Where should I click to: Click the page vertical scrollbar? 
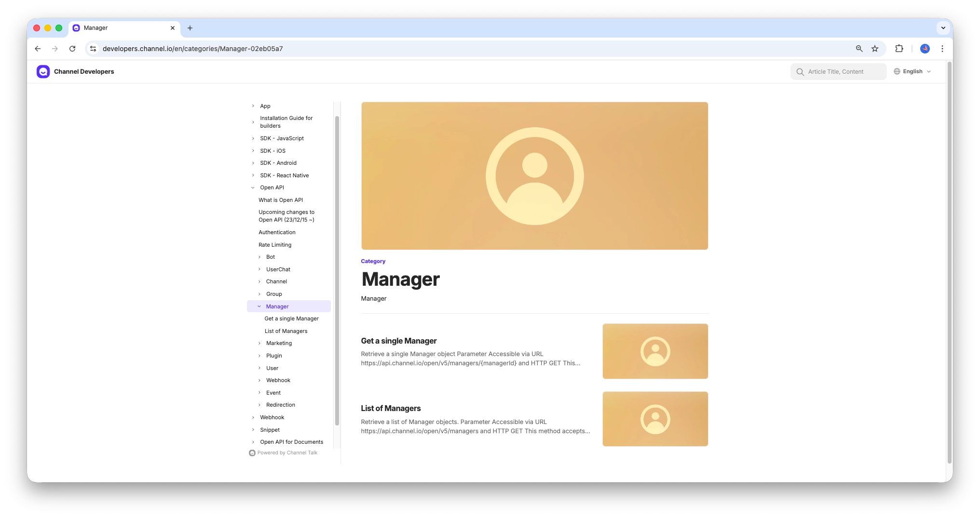pyautogui.click(x=949, y=263)
